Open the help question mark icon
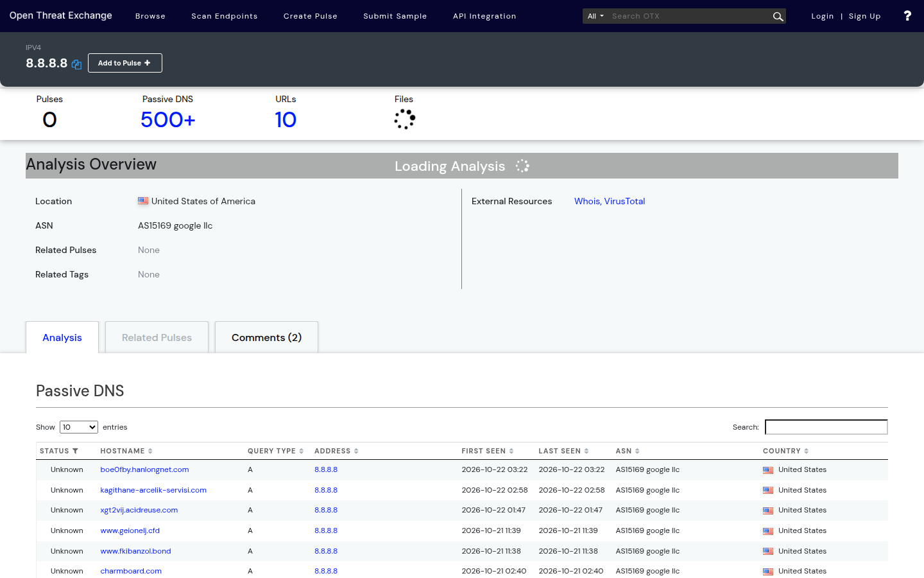This screenshot has width=924, height=578. (907, 15)
